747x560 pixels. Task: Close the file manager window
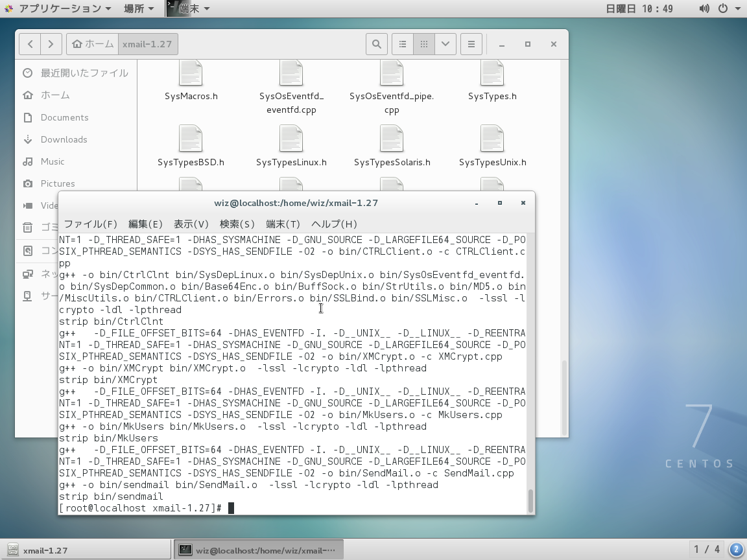(554, 44)
